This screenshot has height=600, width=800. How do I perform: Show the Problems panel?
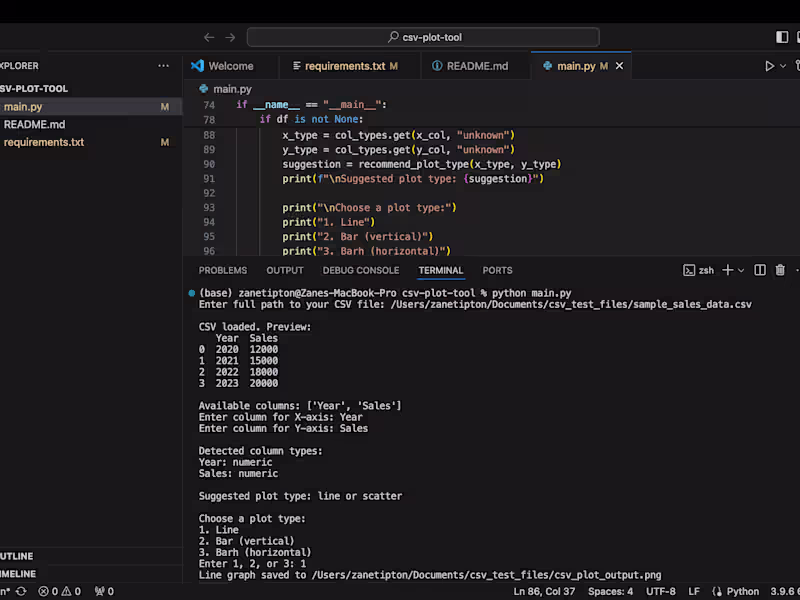(x=222, y=270)
